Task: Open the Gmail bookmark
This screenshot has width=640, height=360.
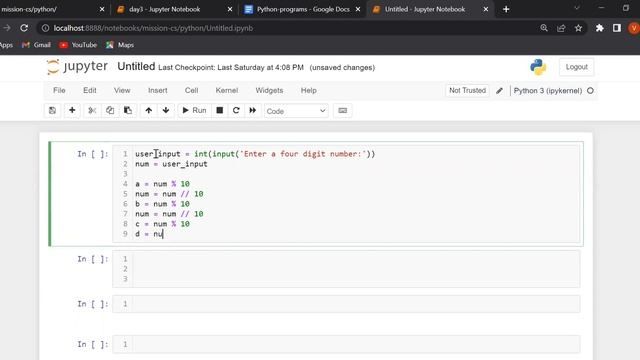Action: [36, 45]
